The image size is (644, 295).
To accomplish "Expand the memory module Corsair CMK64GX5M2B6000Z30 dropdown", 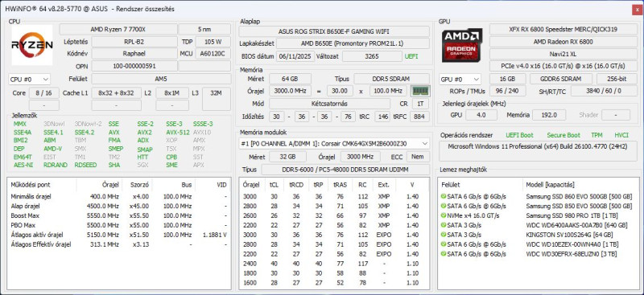I will click(334, 144).
